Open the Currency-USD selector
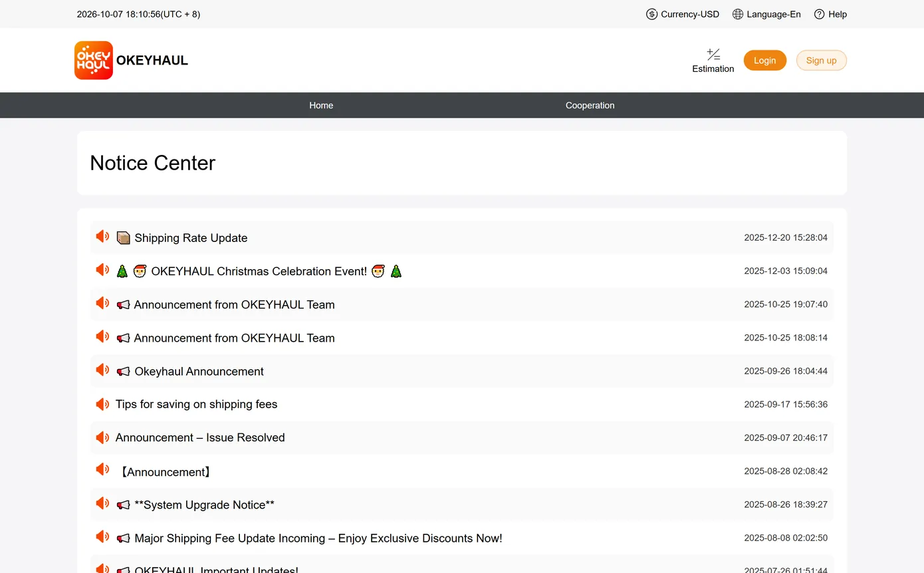This screenshot has height=573, width=924. tap(683, 14)
